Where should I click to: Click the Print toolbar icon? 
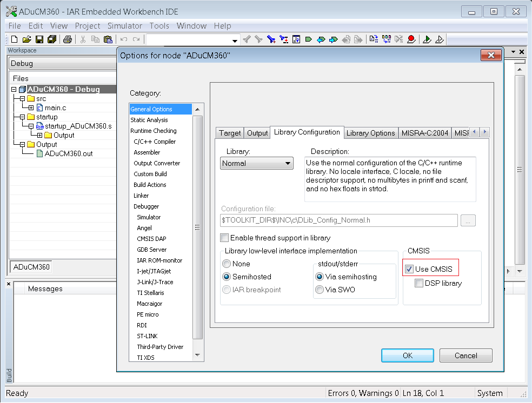pyautogui.click(x=68, y=39)
